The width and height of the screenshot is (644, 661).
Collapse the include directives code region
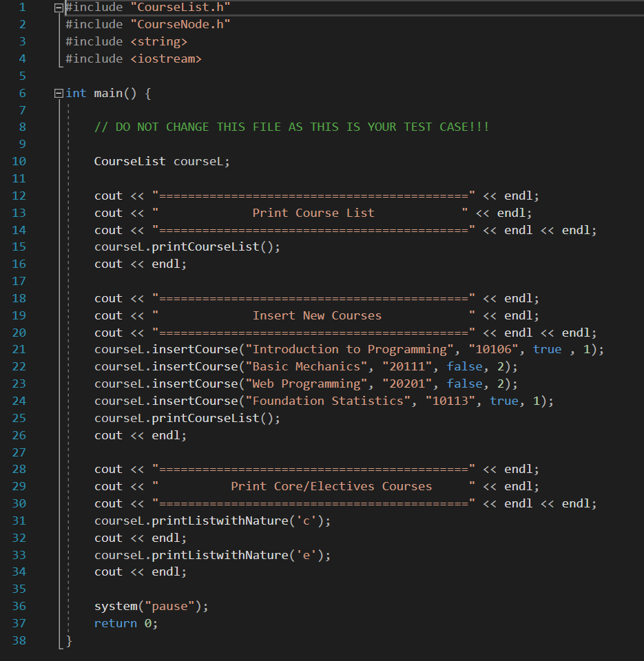59,7
